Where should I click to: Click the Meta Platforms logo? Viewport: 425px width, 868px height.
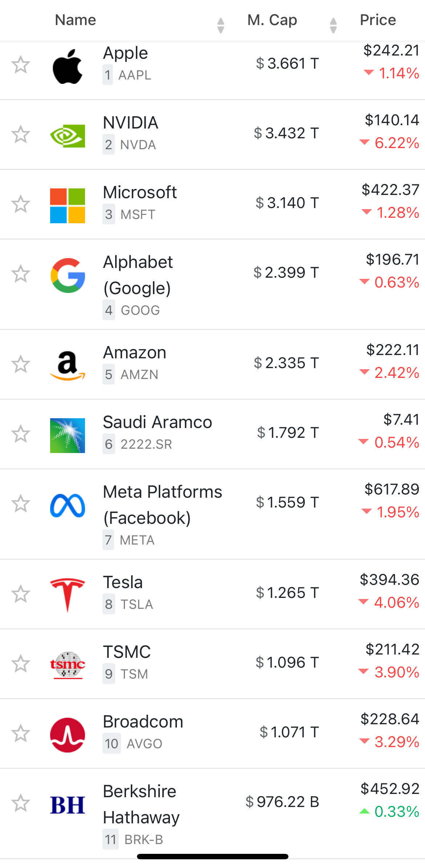pyautogui.click(x=68, y=505)
